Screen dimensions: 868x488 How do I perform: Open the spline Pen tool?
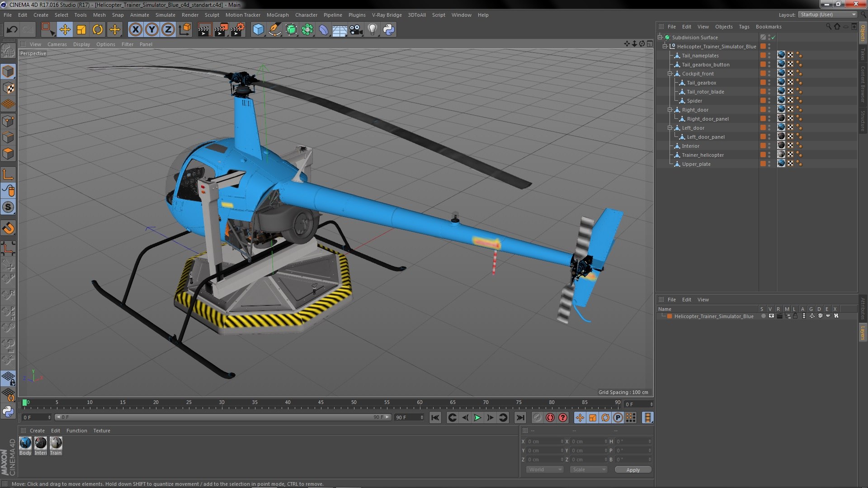coord(274,30)
